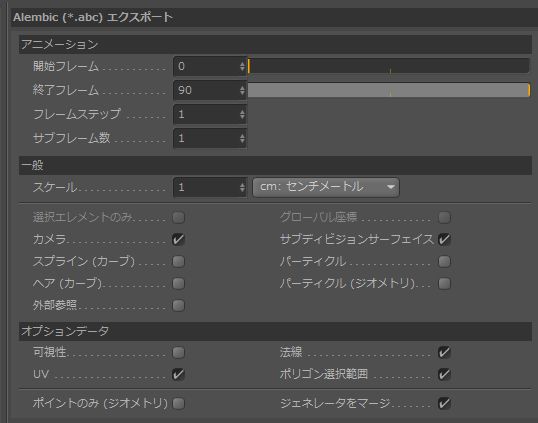
Task: Click the 一般 section header
Action: [x=275, y=165]
